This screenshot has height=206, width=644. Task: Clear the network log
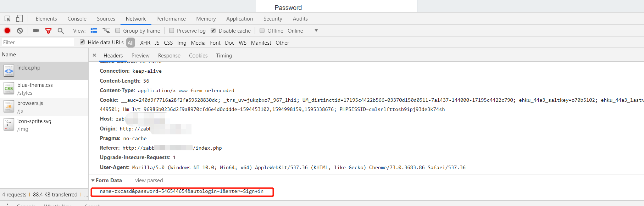(x=20, y=31)
